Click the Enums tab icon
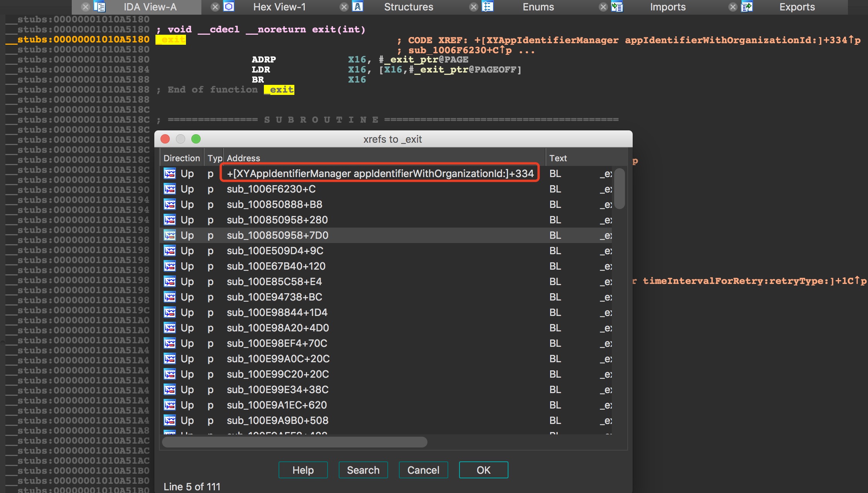This screenshot has width=868, height=493. pos(488,7)
